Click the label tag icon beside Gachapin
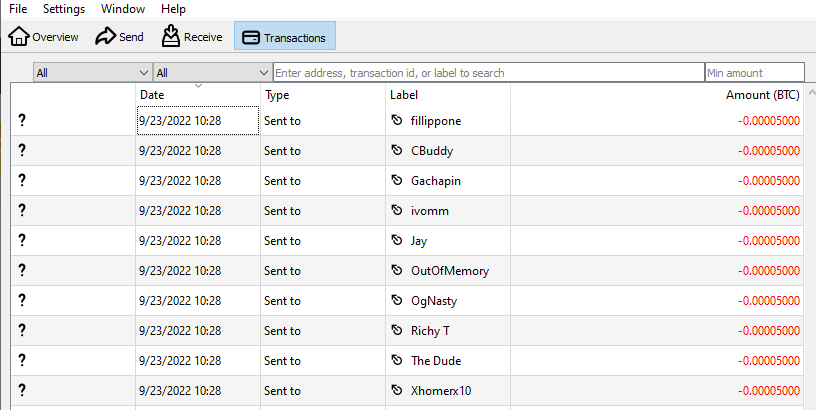Viewport: 816px width, 410px height. click(x=397, y=180)
